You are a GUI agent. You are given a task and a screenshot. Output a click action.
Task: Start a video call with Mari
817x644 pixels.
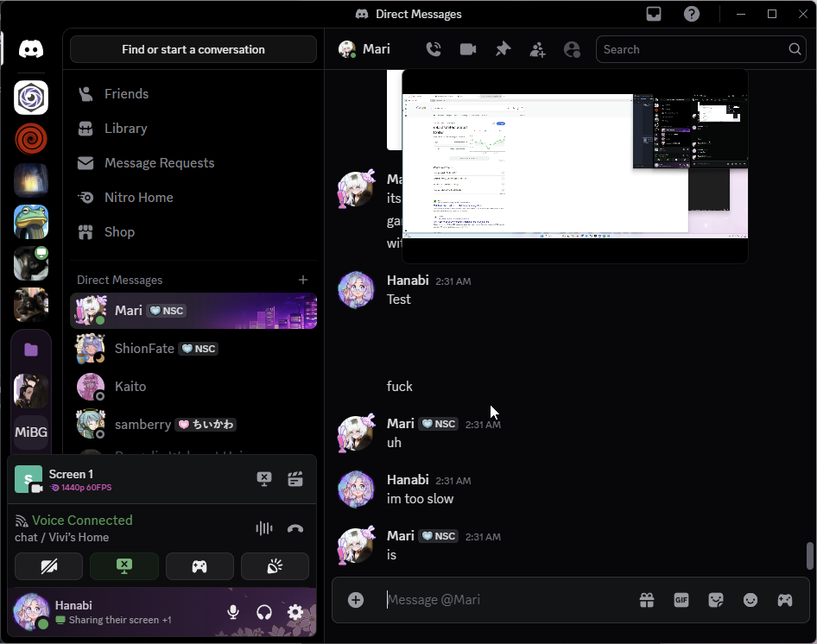(468, 49)
